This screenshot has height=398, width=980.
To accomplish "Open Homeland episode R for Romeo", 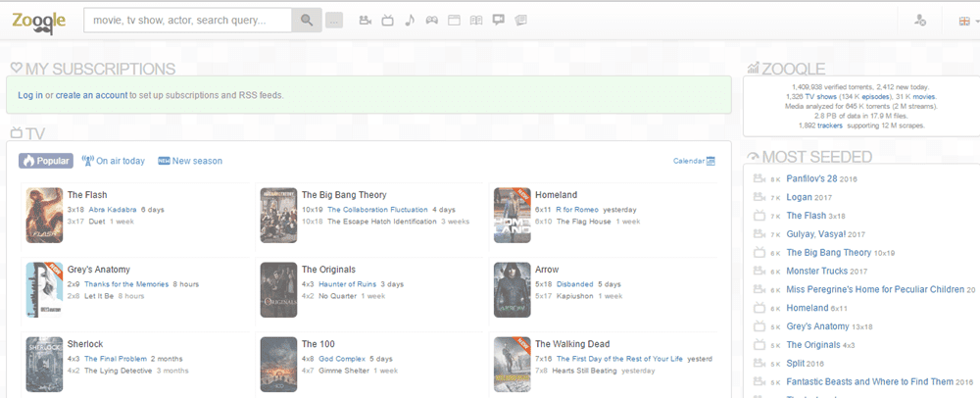I will pyautogui.click(x=578, y=209).
